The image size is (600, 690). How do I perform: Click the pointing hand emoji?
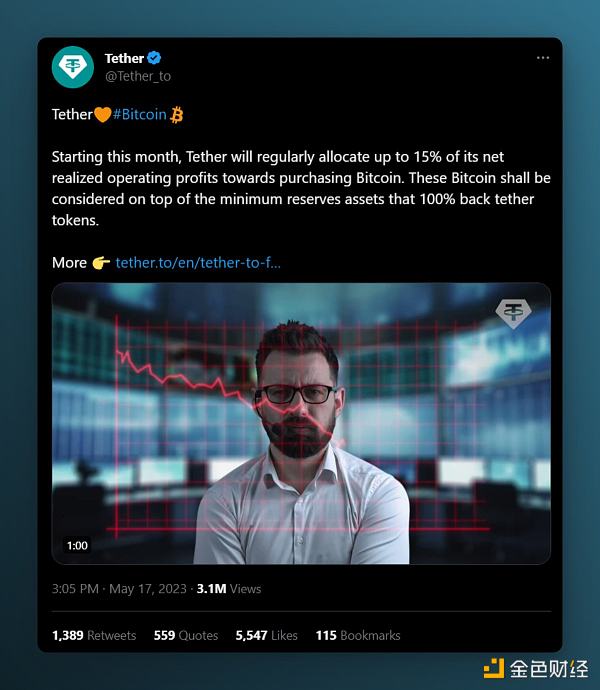click(101, 262)
